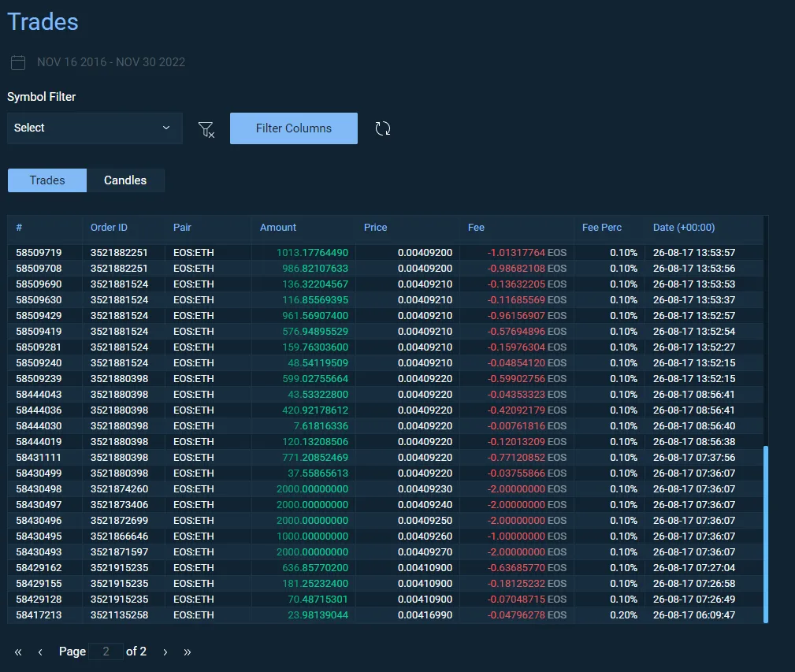This screenshot has width=795, height=672.
Task: Go to the first page
Action: point(18,652)
